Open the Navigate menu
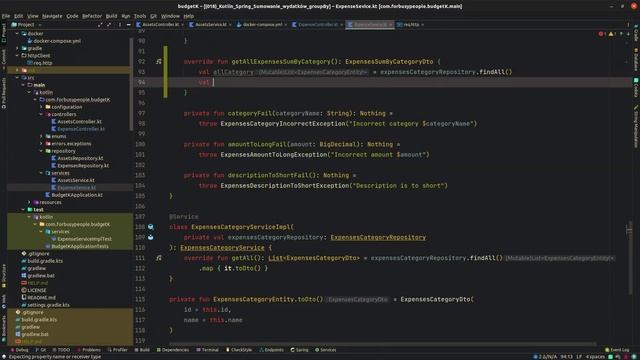This screenshot has width=640, height=360. [52, 16]
